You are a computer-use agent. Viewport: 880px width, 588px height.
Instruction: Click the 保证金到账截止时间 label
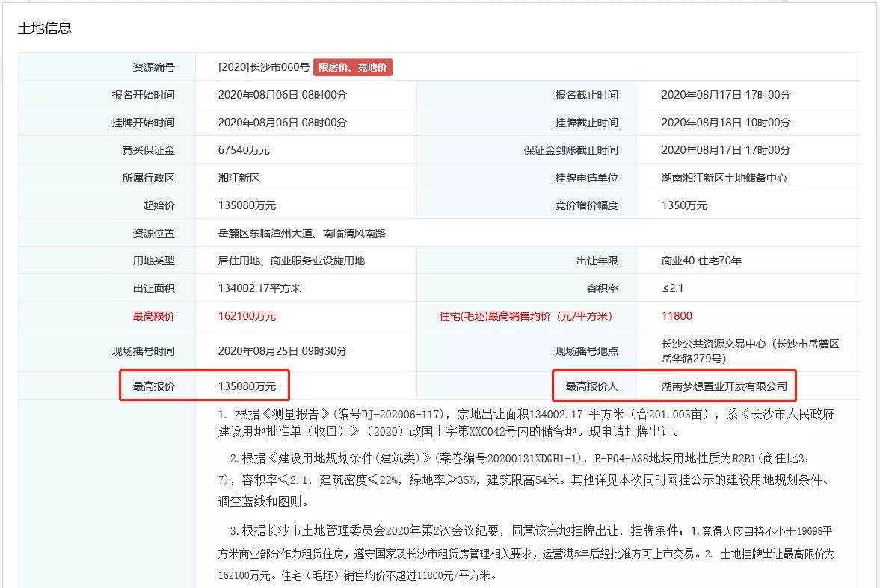(570, 150)
